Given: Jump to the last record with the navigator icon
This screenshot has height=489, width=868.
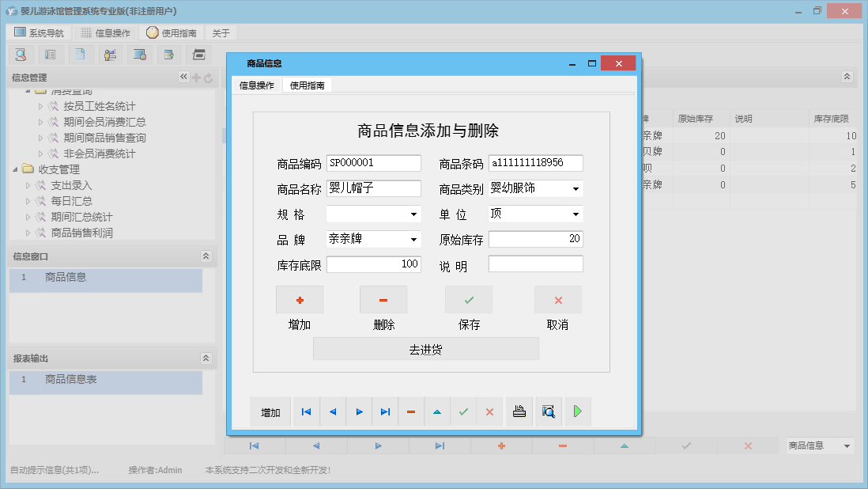Looking at the screenshot, I should [385, 411].
